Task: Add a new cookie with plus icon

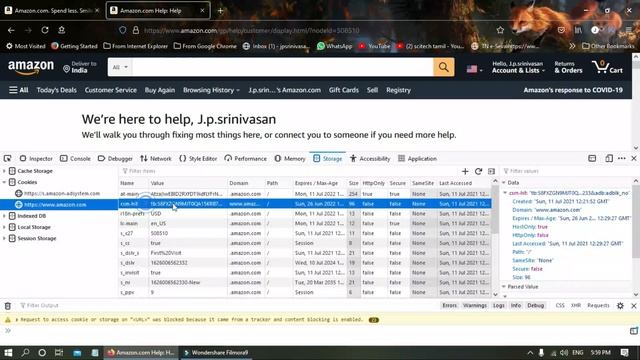Action: pyautogui.click(x=465, y=171)
